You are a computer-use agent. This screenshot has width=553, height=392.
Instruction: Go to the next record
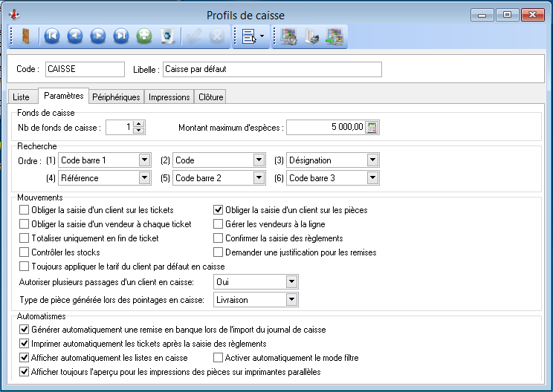(x=97, y=36)
